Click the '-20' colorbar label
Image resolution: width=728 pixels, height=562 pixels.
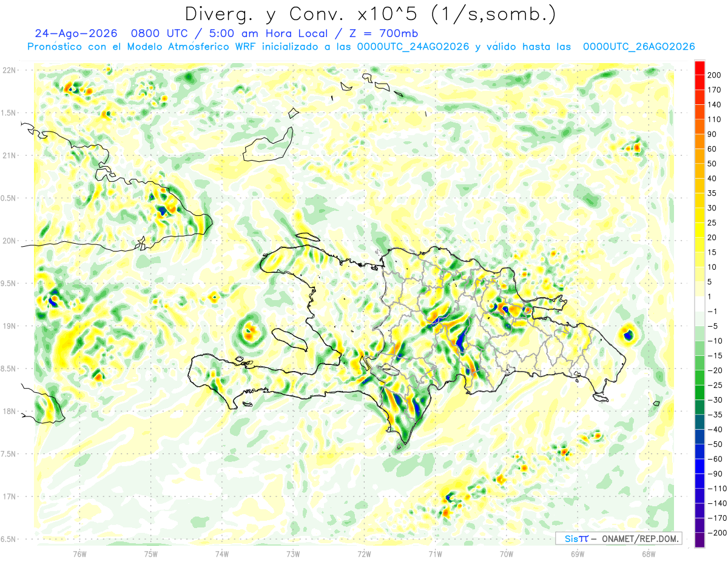point(715,370)
